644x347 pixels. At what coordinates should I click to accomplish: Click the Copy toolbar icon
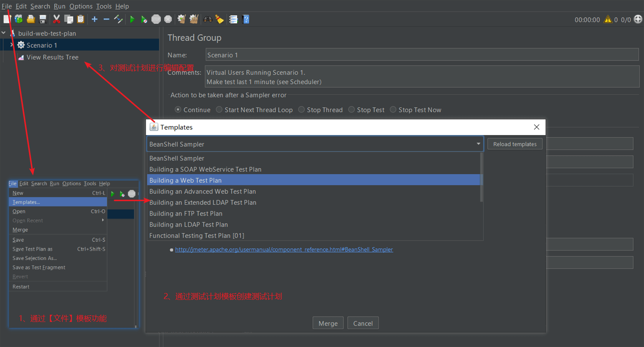click(69, 19)
